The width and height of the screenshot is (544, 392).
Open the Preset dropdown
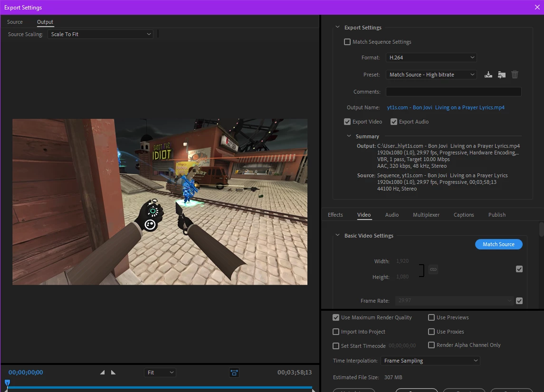431,75
